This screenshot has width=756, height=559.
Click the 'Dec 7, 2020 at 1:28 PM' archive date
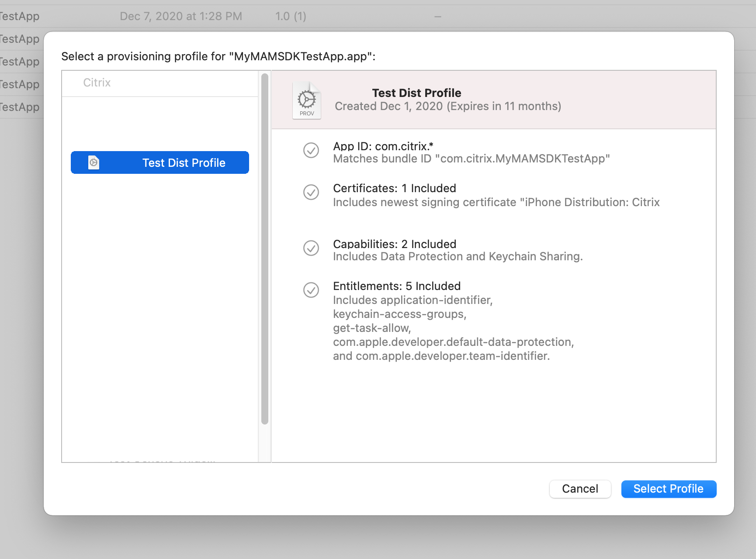(181, 17)
